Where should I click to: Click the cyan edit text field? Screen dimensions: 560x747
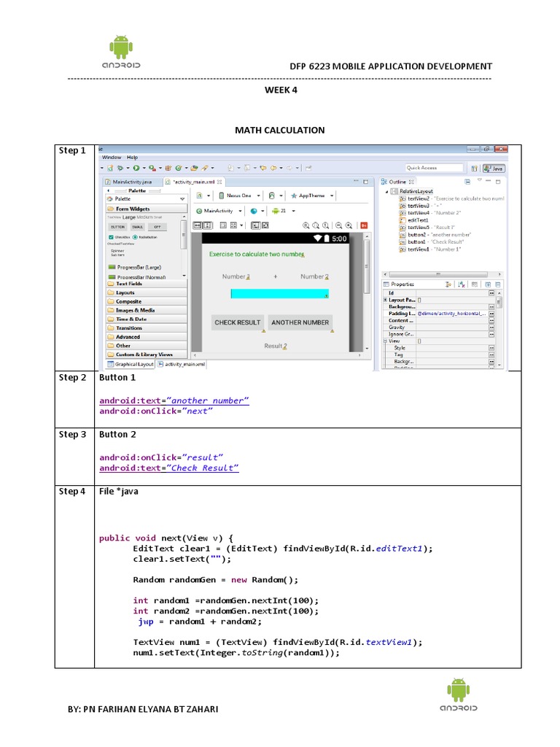[x=280, y=293]
